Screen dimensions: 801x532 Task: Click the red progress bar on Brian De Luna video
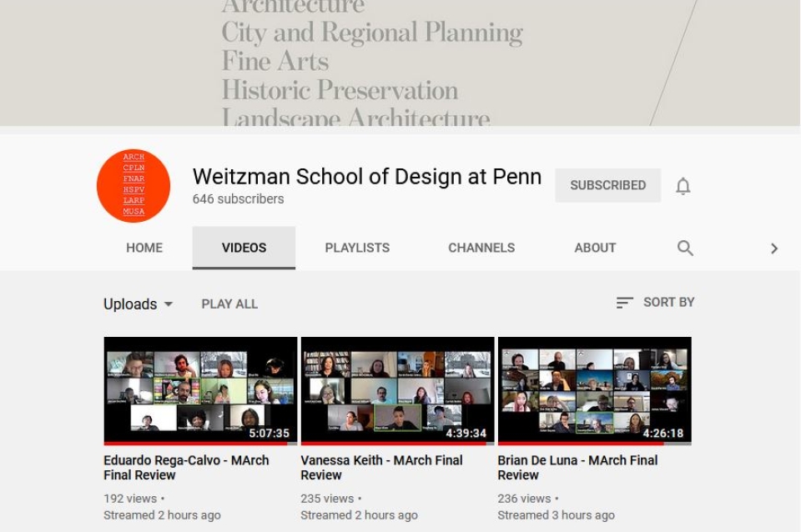tap(581, 444)
